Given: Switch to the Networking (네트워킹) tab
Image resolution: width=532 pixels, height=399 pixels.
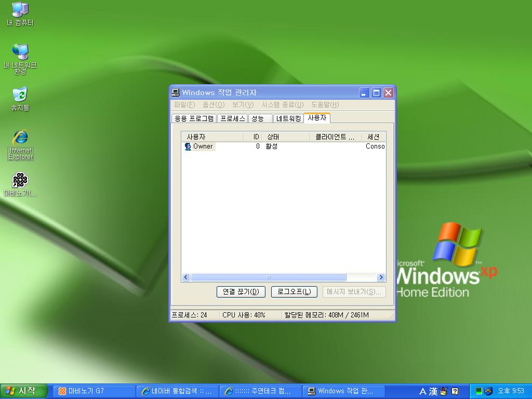Looking at the screenshot, I should click(288, 118).
